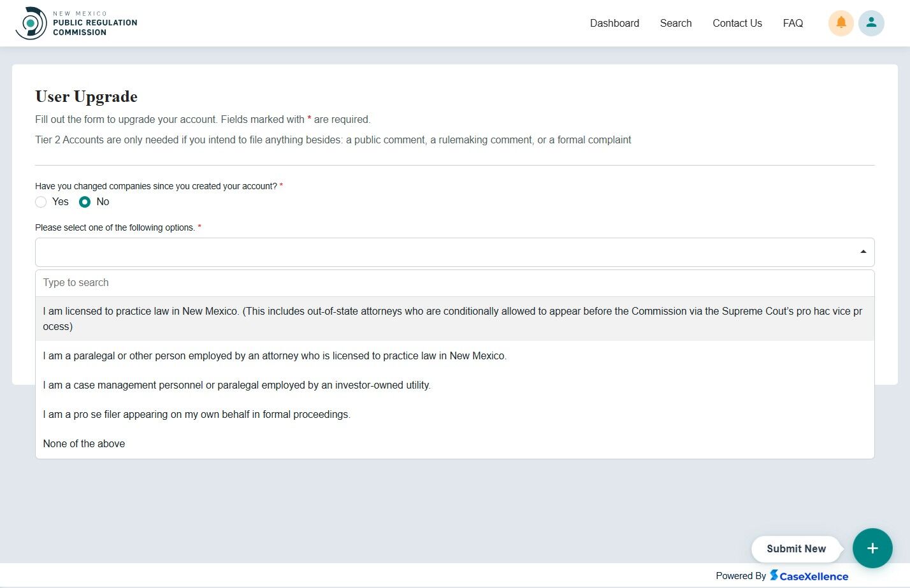Click the User Upgrade heading

coord(86,97)
